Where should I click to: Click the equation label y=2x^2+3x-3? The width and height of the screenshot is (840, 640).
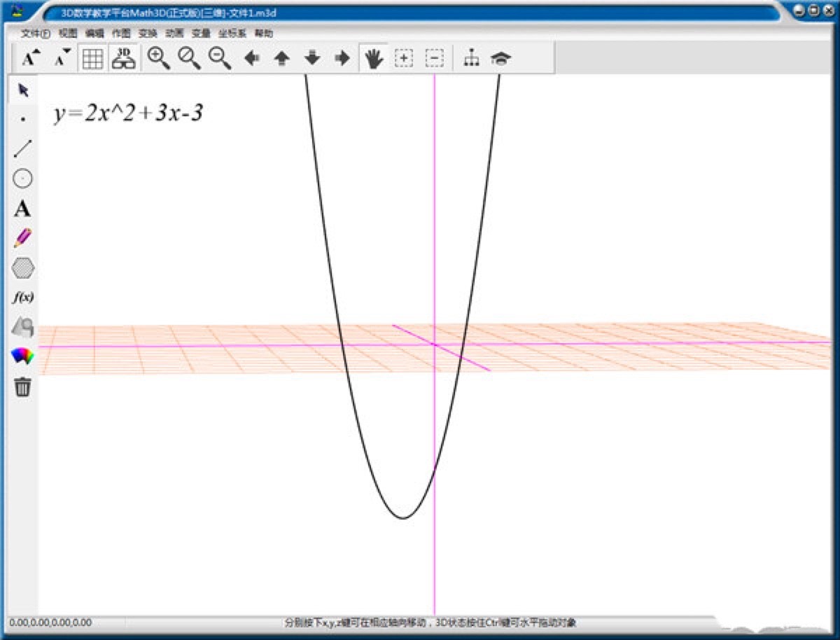[128, 113]
